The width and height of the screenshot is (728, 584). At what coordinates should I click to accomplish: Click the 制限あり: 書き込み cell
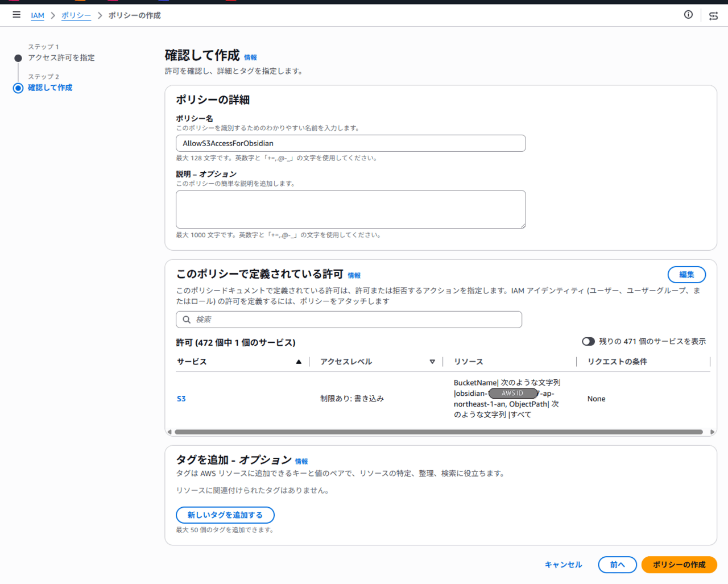tap(352, 399)
